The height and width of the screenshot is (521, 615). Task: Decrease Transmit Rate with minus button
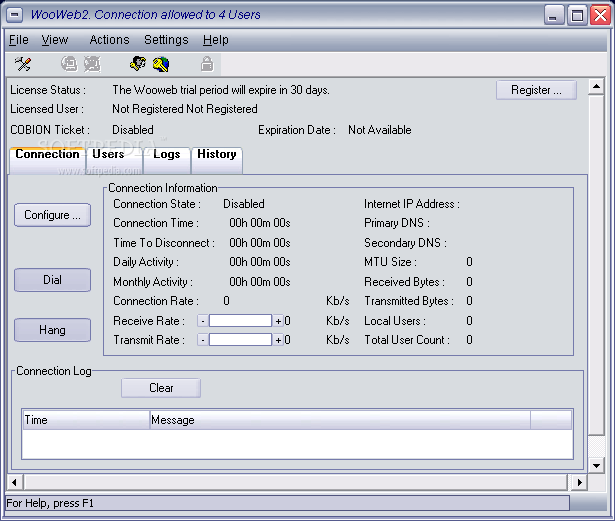[203, 340]
